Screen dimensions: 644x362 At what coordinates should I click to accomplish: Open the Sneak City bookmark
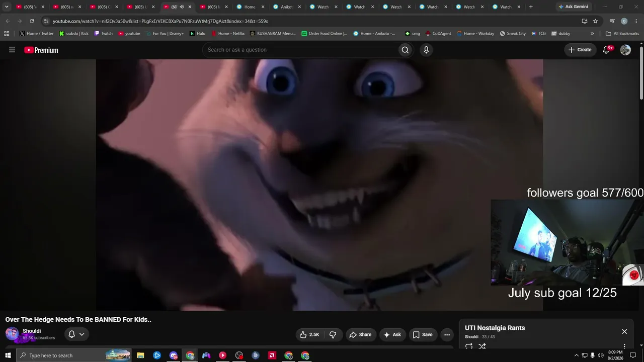pyautogui.click(x=513, y=34)
